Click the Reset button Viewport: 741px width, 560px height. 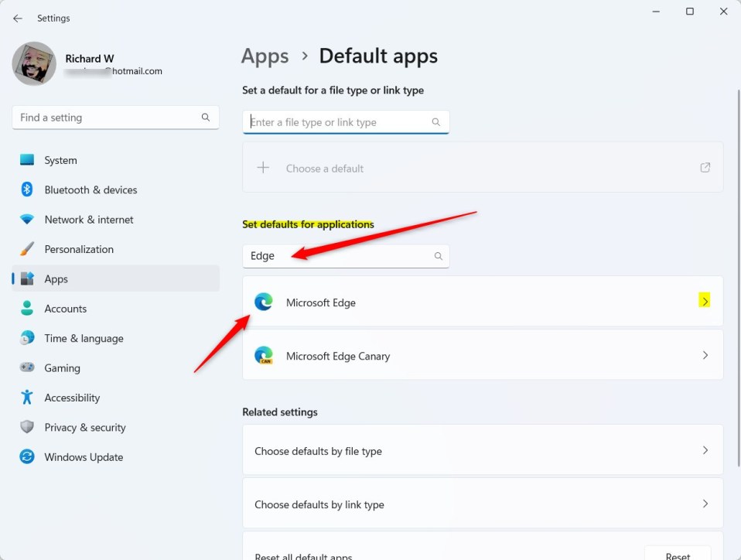678,553
